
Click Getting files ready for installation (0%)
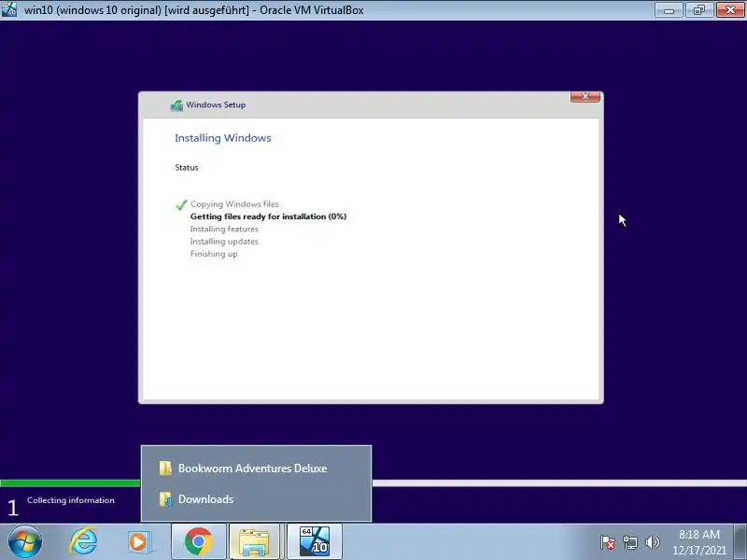pos(268,217)
